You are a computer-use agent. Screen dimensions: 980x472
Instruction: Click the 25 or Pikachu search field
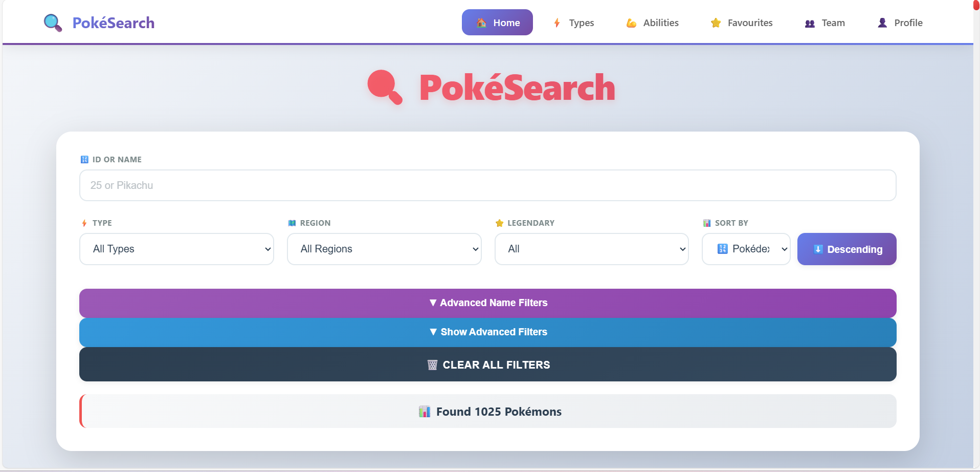tap(487, 185)
